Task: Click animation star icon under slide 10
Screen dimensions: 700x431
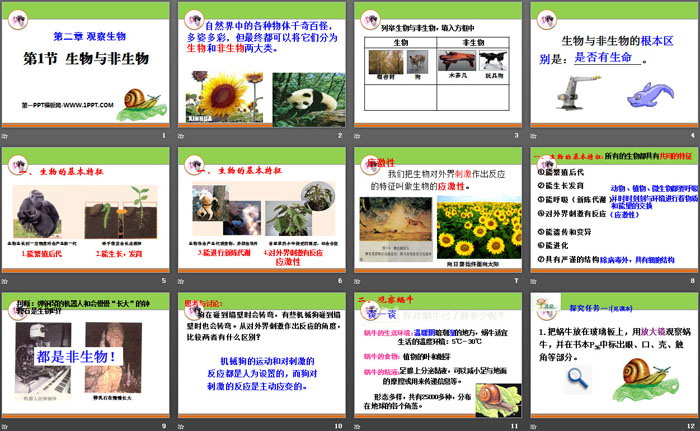Action: point(181,427)
